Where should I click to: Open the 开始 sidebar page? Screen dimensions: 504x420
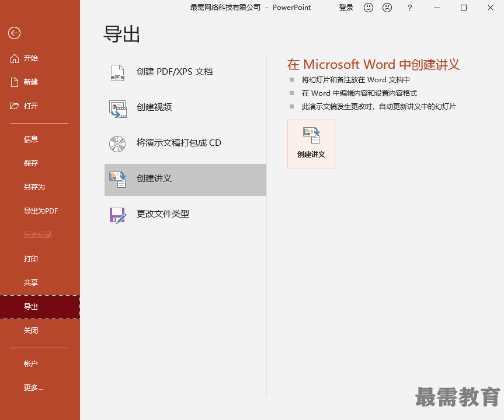[x=40, y=58]
